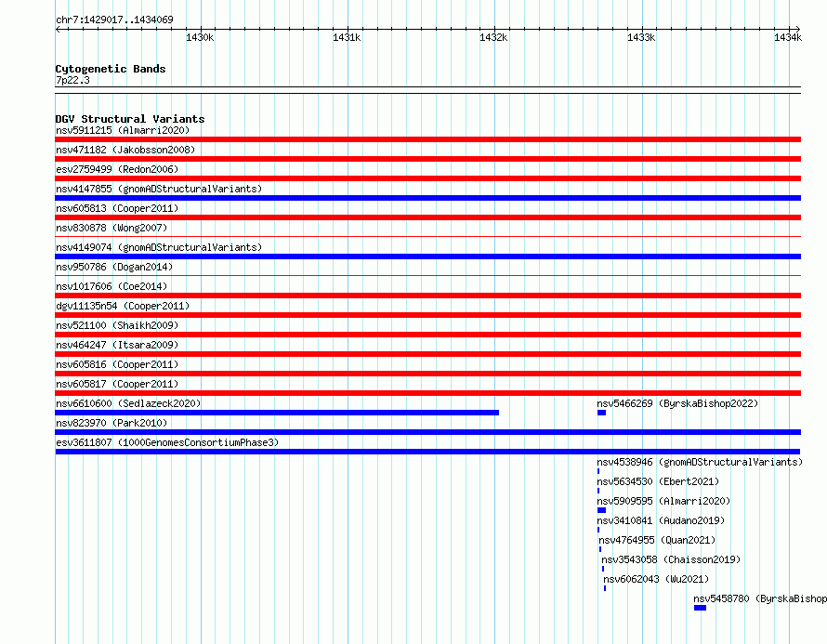Image resolution: width=827 pixels, height=644 pixels.
Task: Click the red bar under esv2759499
Action: click(x=427, y=178)
